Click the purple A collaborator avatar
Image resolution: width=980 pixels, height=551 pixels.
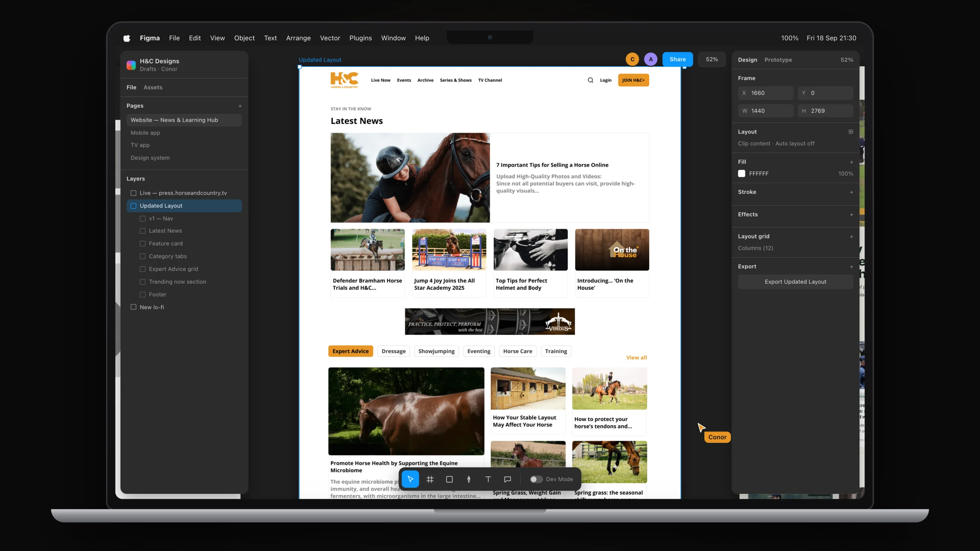651,59
